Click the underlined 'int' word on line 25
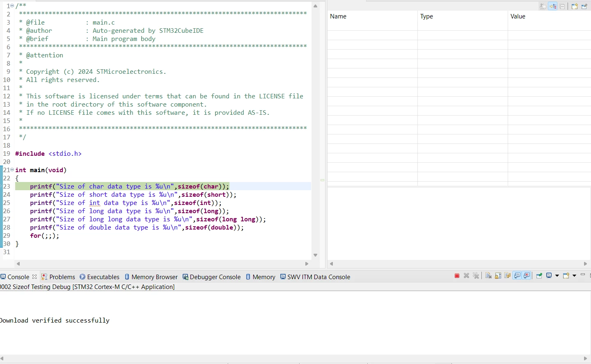This screenshot has width=591, height=364. tap(94, 203)
